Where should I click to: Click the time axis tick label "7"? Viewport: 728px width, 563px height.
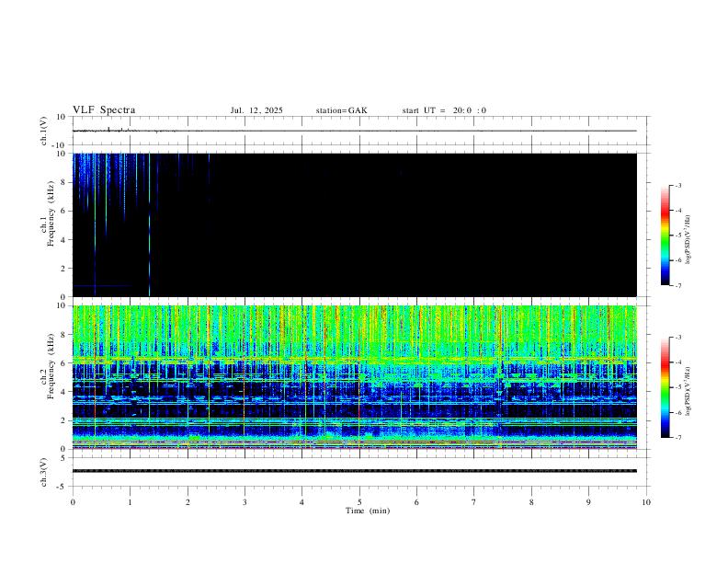pyautogui.click(x=474, y=502)
